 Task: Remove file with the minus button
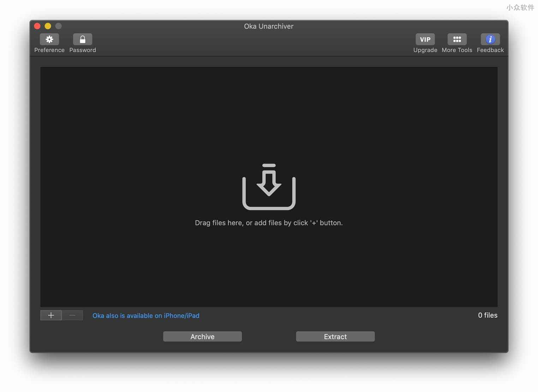click(x=72, y=315)
